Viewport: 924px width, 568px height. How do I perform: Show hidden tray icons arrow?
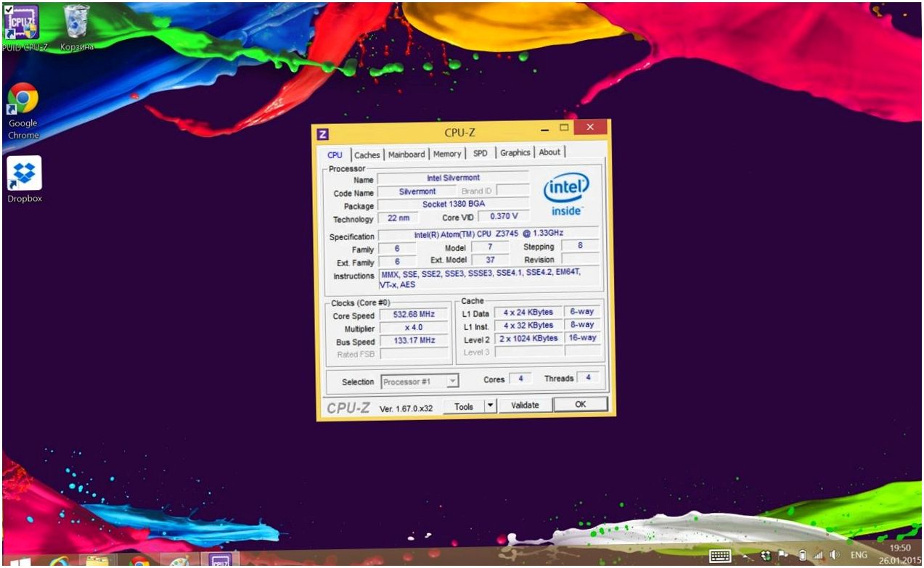[745, 556]
